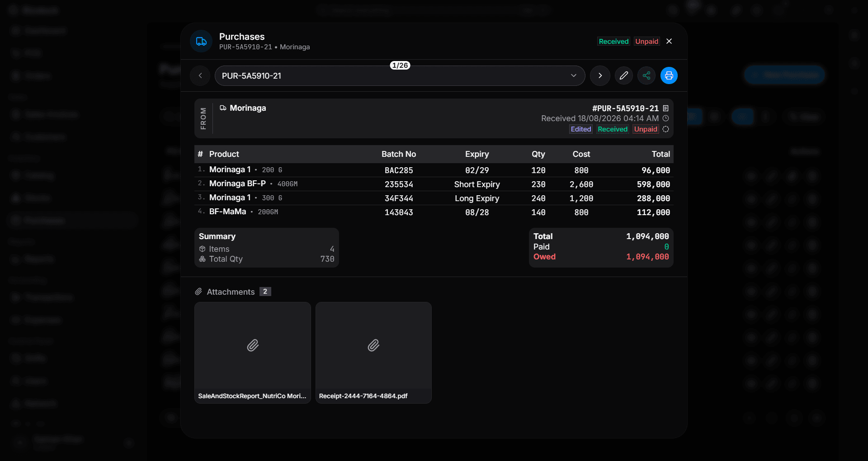Click the document icon next to #PUR-5A5910-21

coord(665,108)
